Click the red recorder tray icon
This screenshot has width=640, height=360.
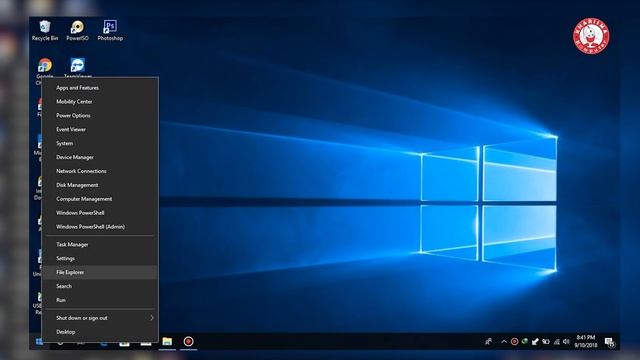514,342
